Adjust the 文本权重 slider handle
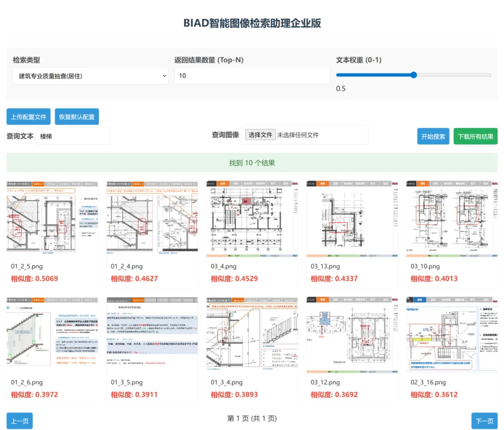This screenshot has width=504, height=430. pos(413,75)
